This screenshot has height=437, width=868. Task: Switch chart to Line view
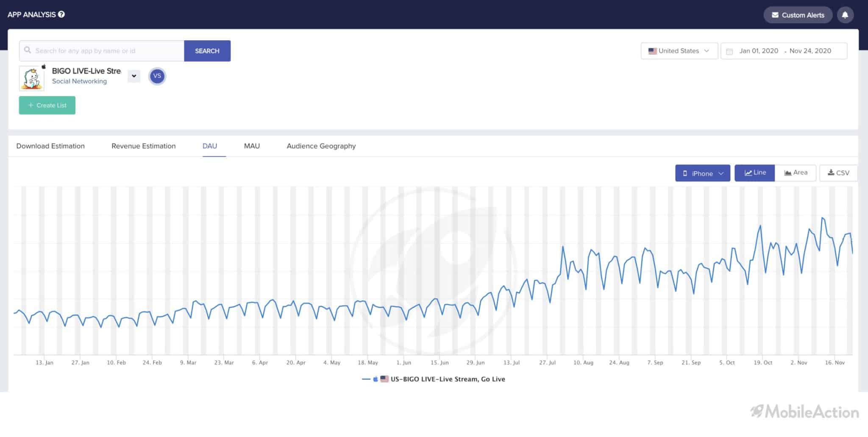point(755,173)
